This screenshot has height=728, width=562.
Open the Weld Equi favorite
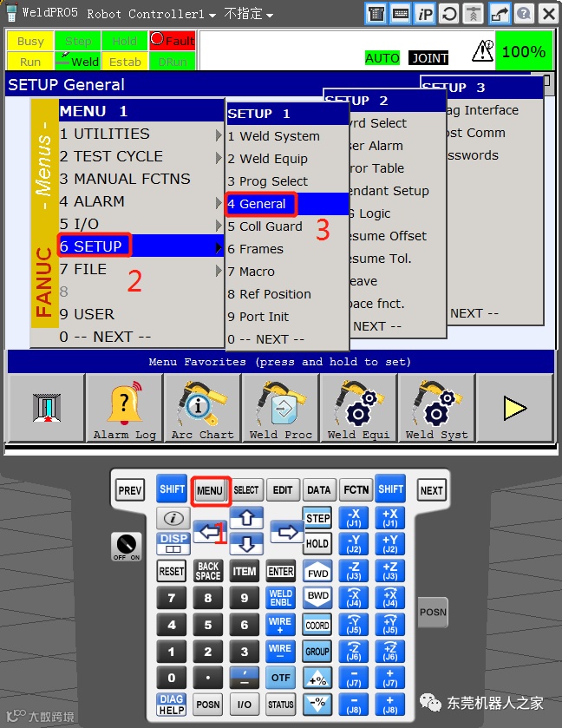pos(358,409)
